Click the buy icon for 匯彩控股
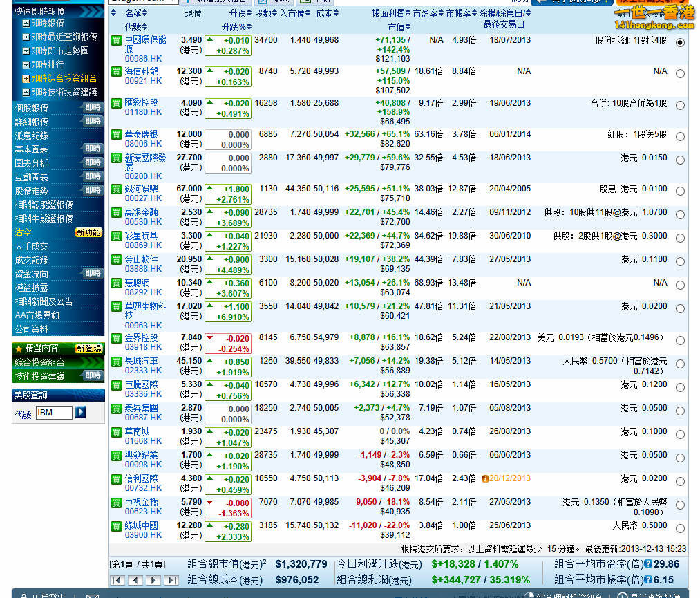This screenshot has width=700, height=598. click(x=116, y=103)
